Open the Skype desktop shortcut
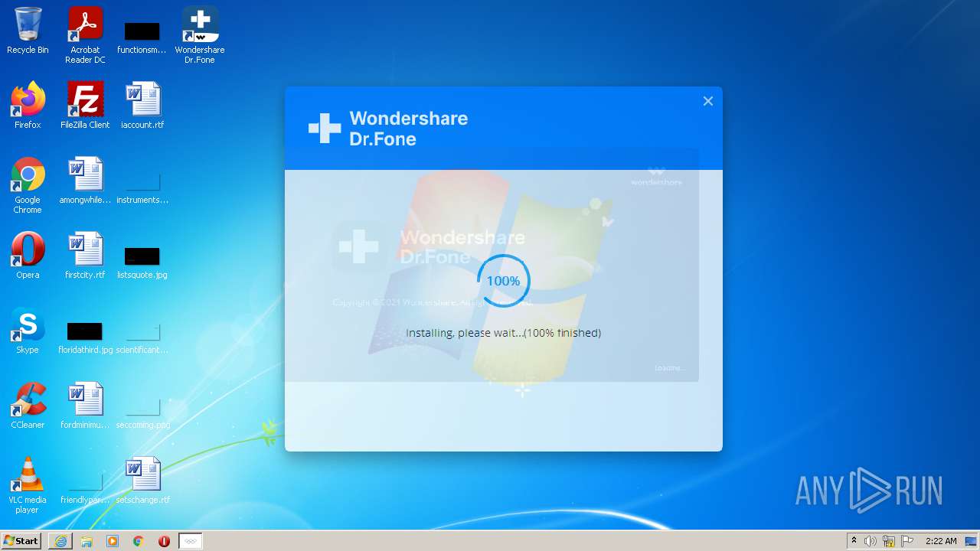 click(x=28, y=331)
